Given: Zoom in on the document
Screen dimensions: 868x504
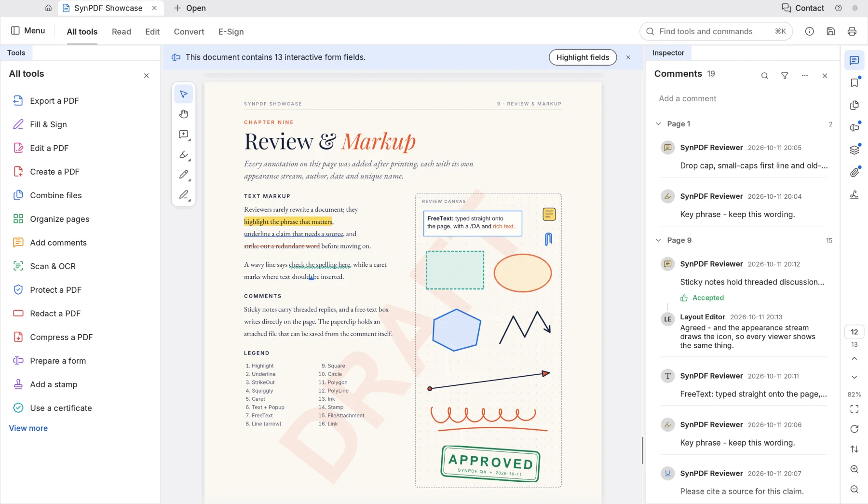Looking at the screenshot, I should (x=854, y=469).
